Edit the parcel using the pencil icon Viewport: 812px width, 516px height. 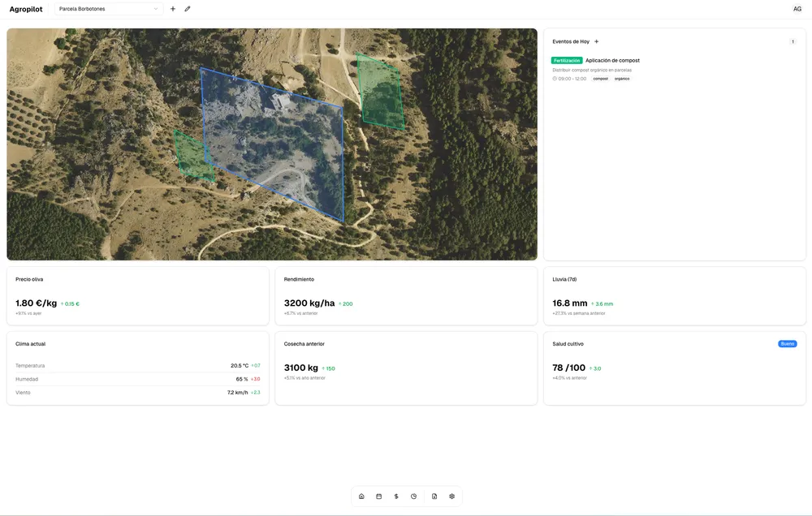point(188,8)
